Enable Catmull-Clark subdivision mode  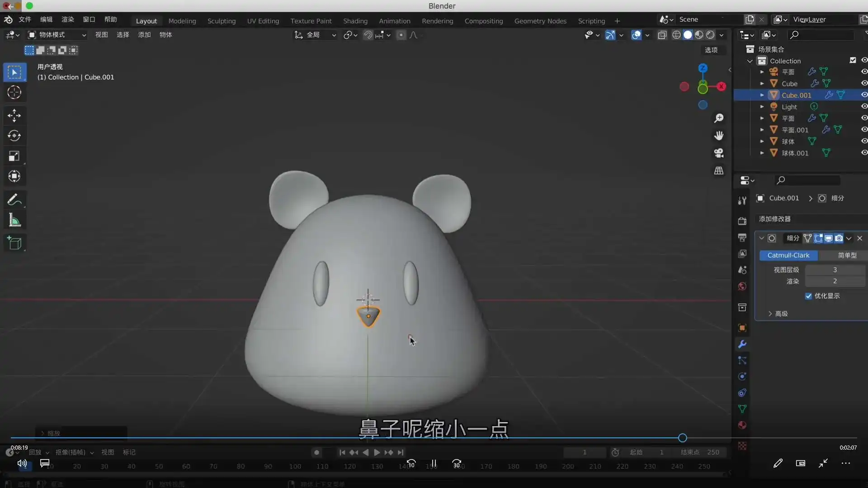coord(788,255)
